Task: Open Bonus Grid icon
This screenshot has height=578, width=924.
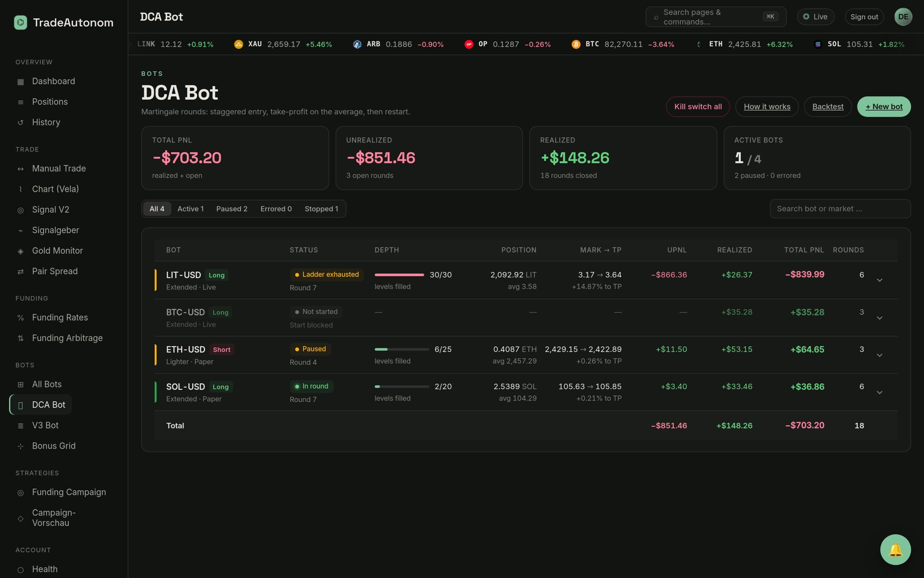Action: pos(20,447)
